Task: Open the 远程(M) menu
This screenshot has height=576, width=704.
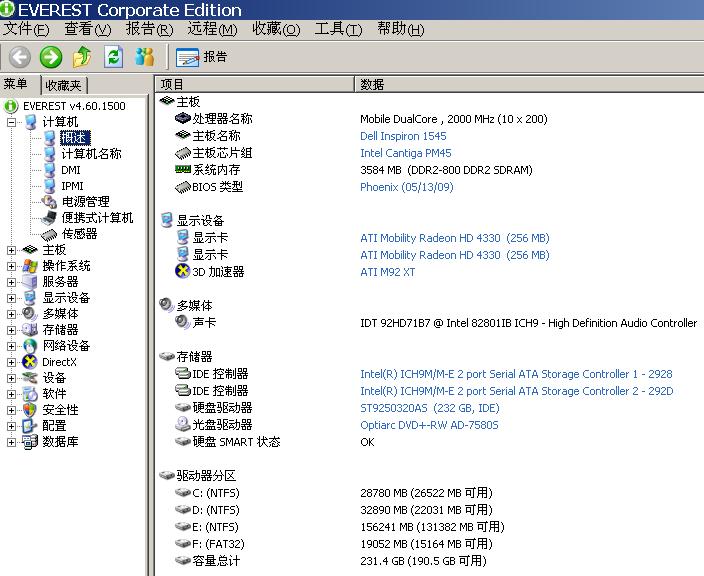Action: point(212,29)
